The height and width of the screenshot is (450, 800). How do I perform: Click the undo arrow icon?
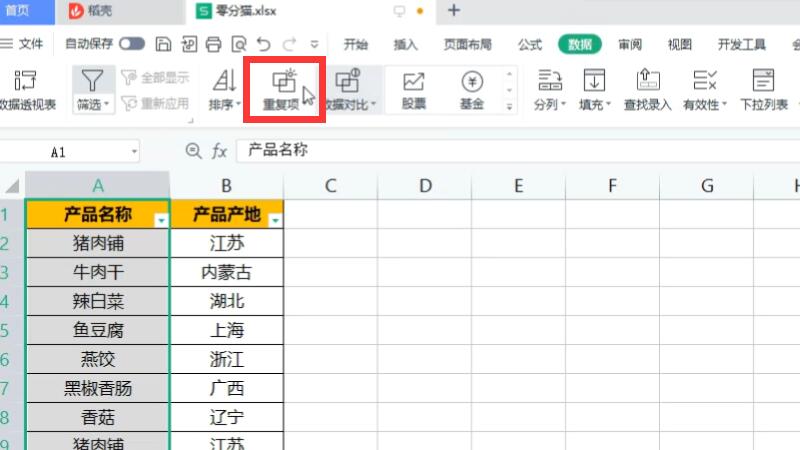(x=264, y=44)
